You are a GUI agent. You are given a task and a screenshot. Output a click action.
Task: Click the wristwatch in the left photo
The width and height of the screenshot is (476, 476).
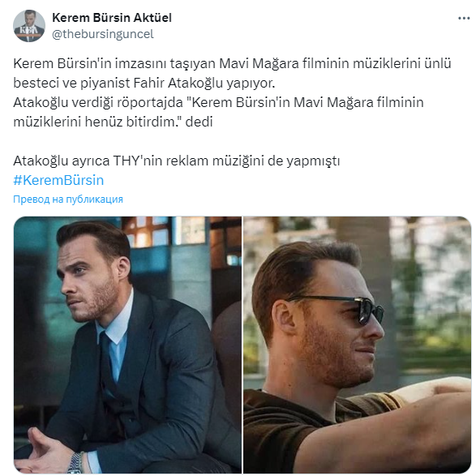click(x=76, y=464)
